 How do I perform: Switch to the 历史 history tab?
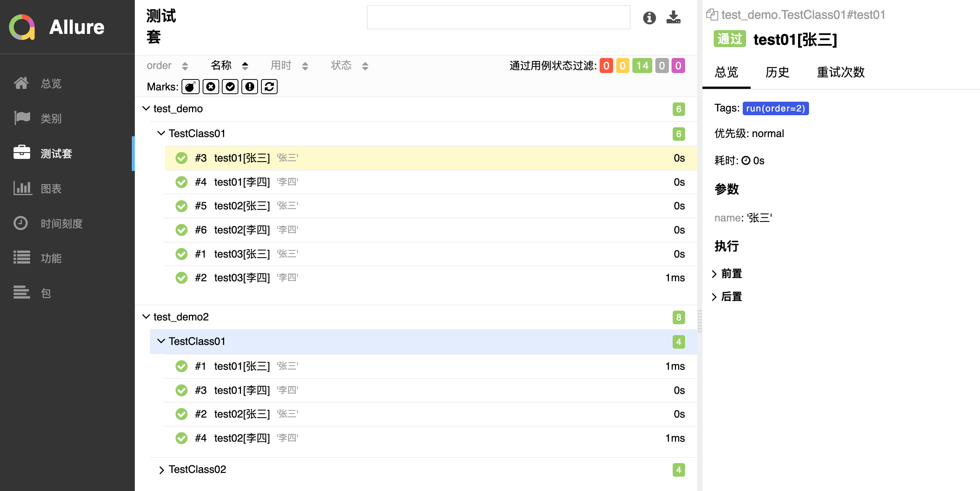click(x=777, y=72)
